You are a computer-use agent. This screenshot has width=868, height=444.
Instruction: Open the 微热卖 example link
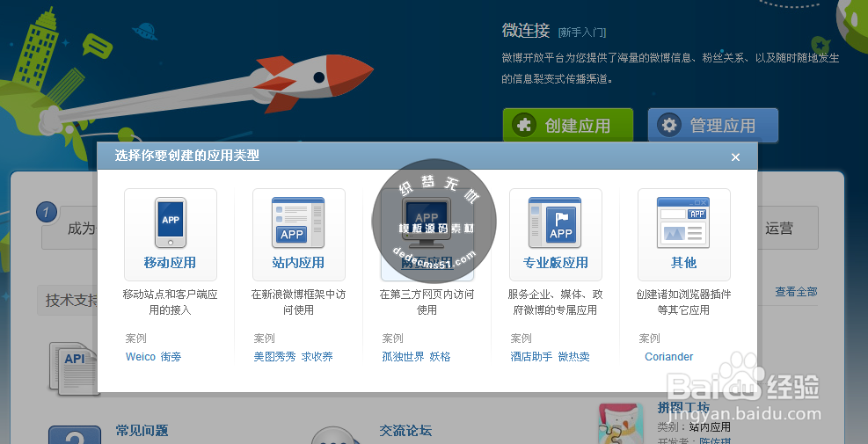coord(573,357)
